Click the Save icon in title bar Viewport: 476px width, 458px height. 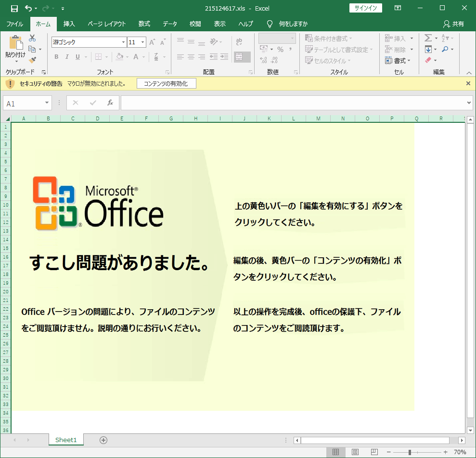click(14, 9)
